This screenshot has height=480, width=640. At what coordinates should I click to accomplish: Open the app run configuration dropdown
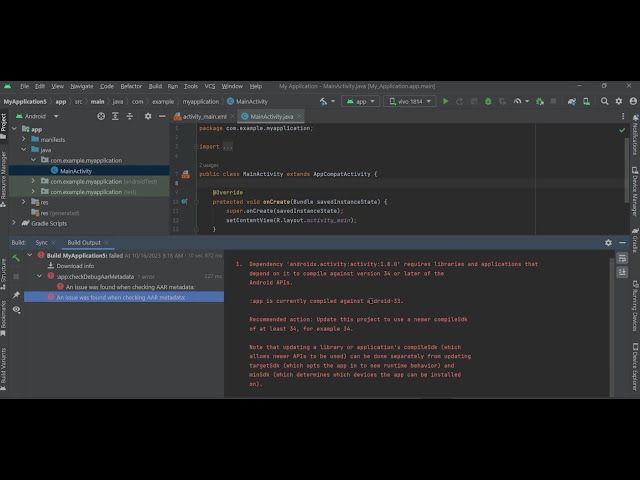click(x=360, y=101)
